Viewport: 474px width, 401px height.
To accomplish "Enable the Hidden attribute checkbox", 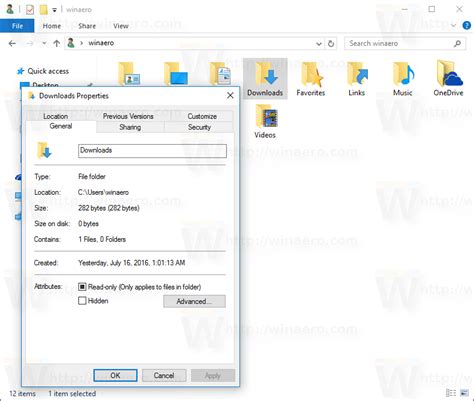I will pyautogui.click(x=82, y=301).
